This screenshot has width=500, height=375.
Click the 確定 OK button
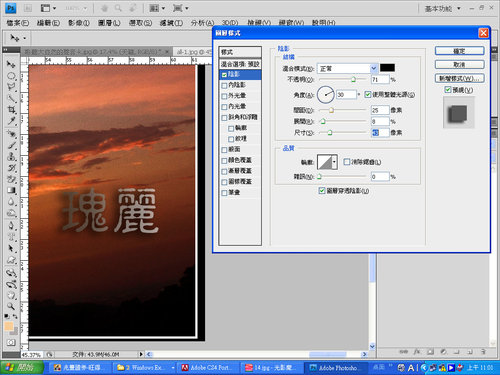459,51
